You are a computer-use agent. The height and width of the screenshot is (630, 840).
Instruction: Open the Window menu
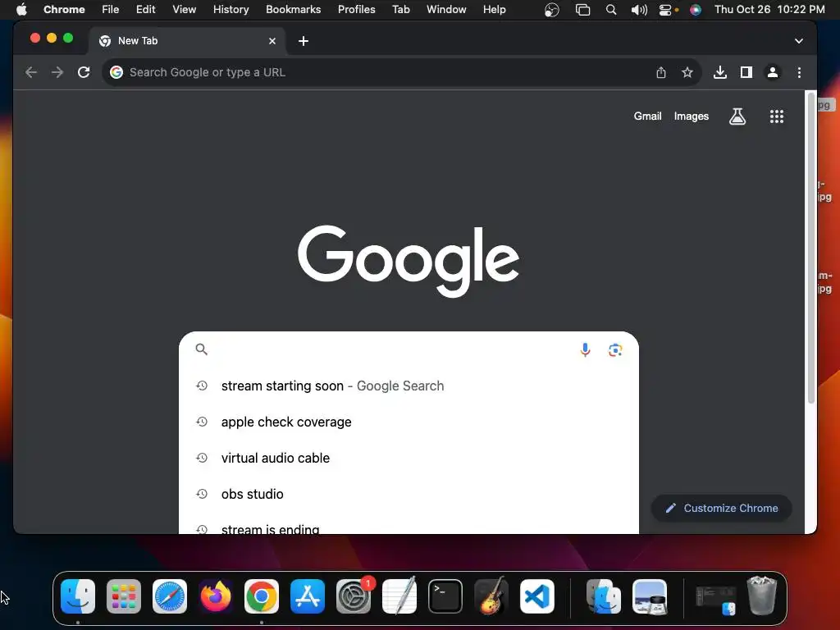coord(446,10)
